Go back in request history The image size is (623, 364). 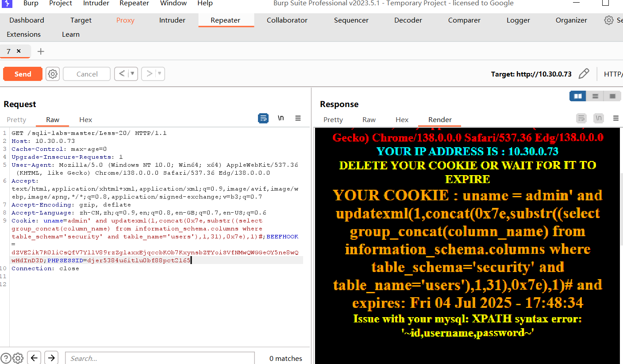[122, 74]
